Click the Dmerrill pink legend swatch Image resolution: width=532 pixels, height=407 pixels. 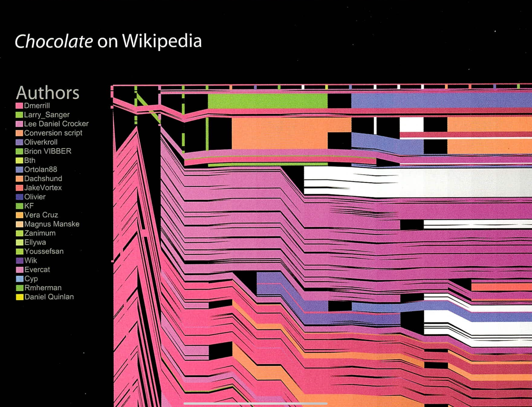click(19, 106)
